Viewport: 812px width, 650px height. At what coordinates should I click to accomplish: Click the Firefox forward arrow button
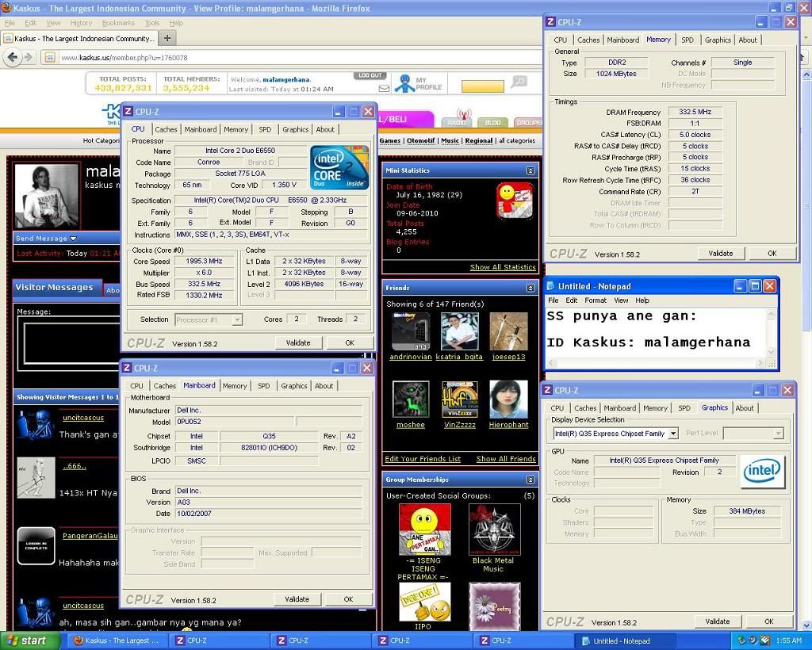point(29,57)
